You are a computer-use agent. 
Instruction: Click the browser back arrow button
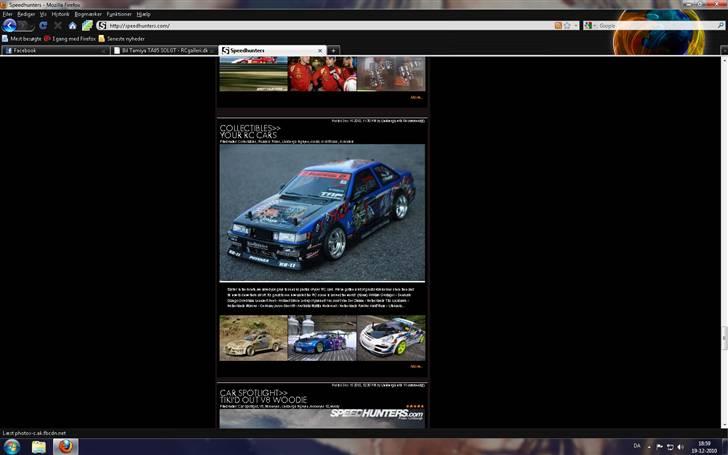(x=9, y=25)
